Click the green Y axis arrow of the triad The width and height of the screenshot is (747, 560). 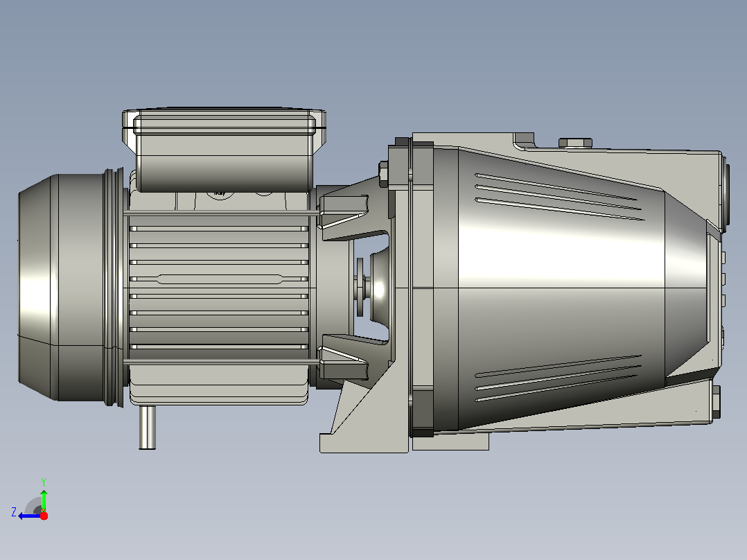tap(44, 500)
